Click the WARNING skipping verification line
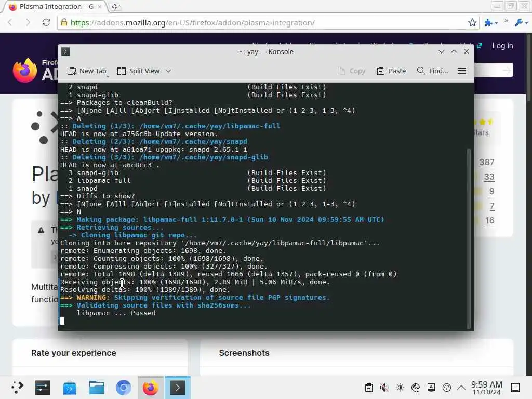The width and height of the screenshot is (532, 399). (195, 298)
